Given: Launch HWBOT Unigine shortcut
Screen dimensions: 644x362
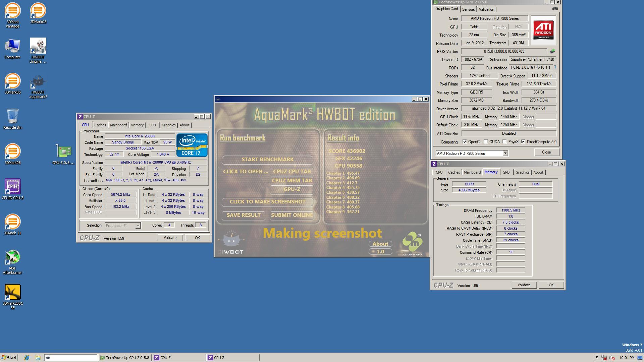Looking at the screenshot, I should (38, 51).
